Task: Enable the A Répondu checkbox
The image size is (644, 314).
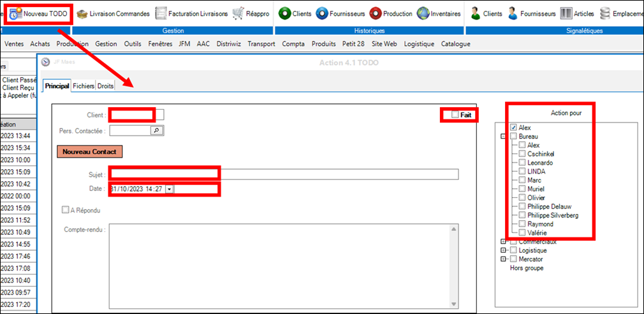Action: (x=65, y=209)
